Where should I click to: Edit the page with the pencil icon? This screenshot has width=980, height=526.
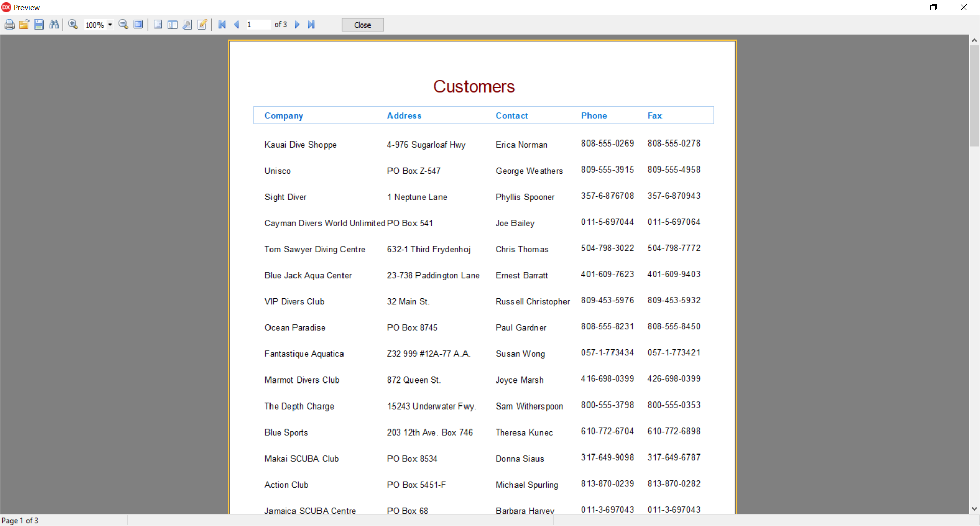(x=202, y=25)
